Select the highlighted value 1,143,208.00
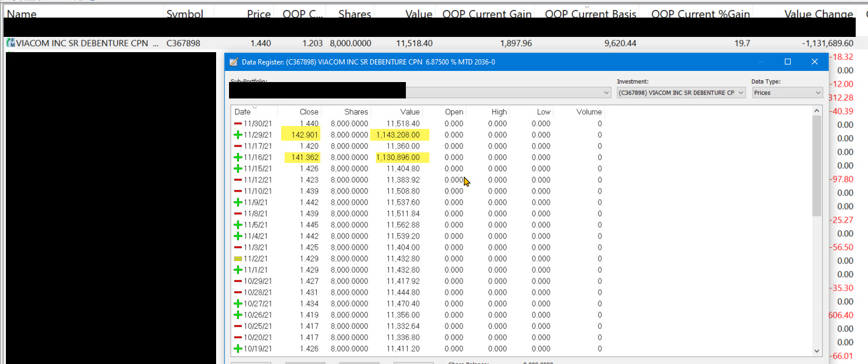The image size is (868, 364). (x=399, y=135)
